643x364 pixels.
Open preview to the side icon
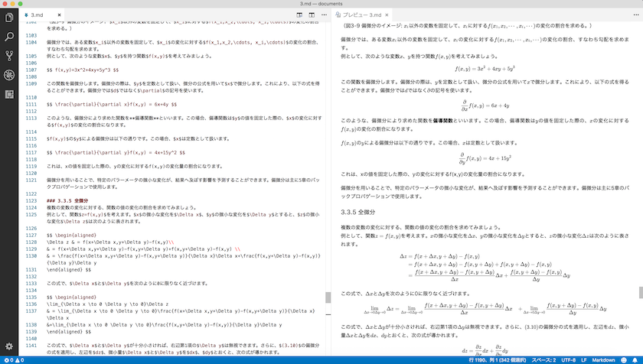[x=299, y=15]
